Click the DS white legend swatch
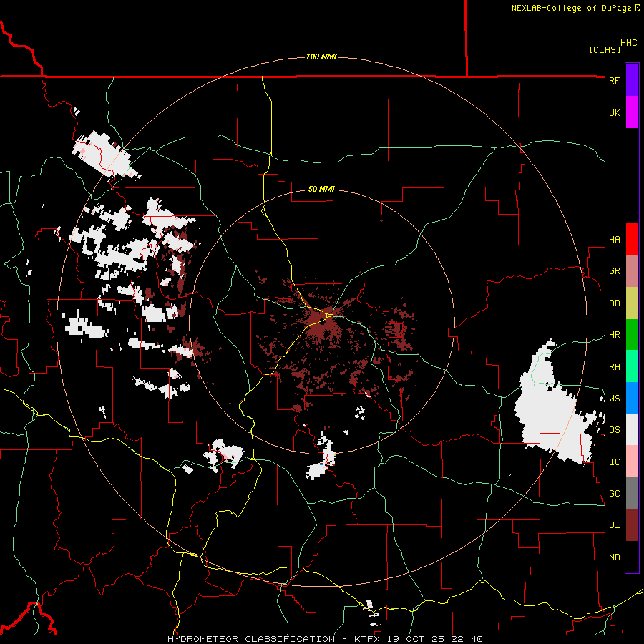Screen dimensions: 644x644 click(632, 429)
